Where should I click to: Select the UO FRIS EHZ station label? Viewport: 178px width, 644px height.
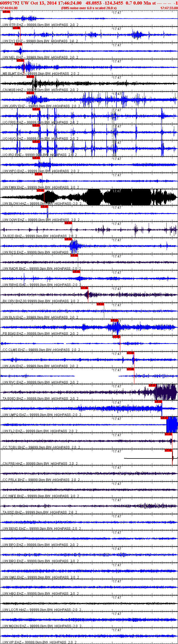[x=13, y=122]
